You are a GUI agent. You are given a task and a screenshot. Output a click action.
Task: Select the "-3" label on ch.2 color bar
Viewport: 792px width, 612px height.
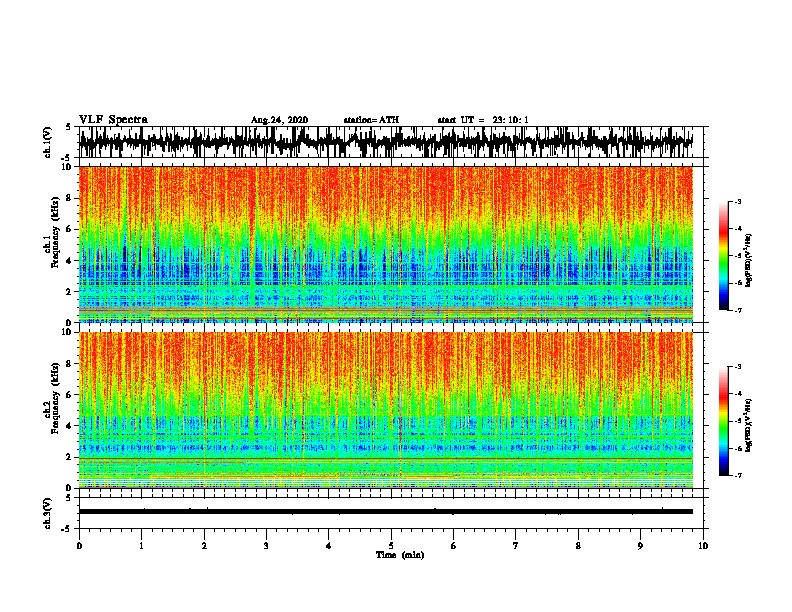[738, 367]
